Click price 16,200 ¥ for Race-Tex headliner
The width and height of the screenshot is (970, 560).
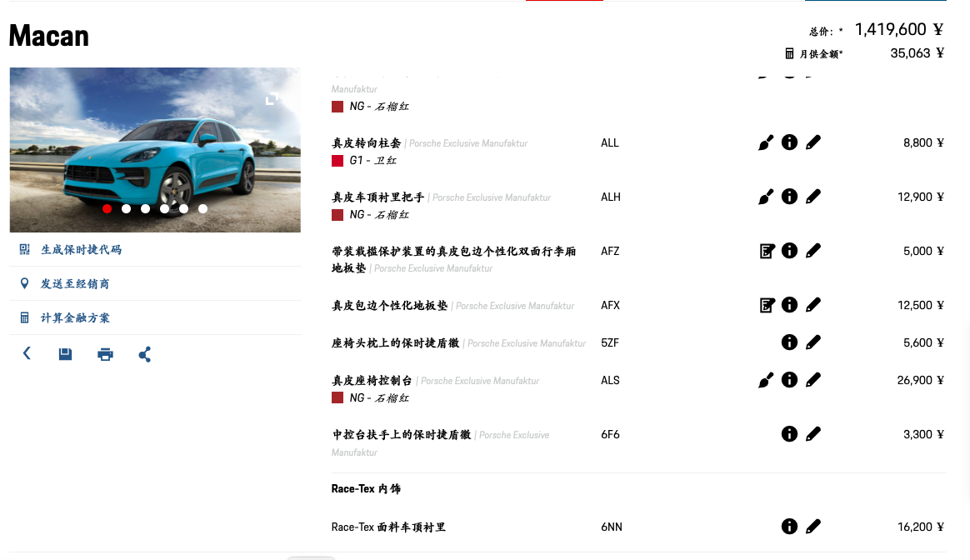pyautogui.click(x=921, y=527)
